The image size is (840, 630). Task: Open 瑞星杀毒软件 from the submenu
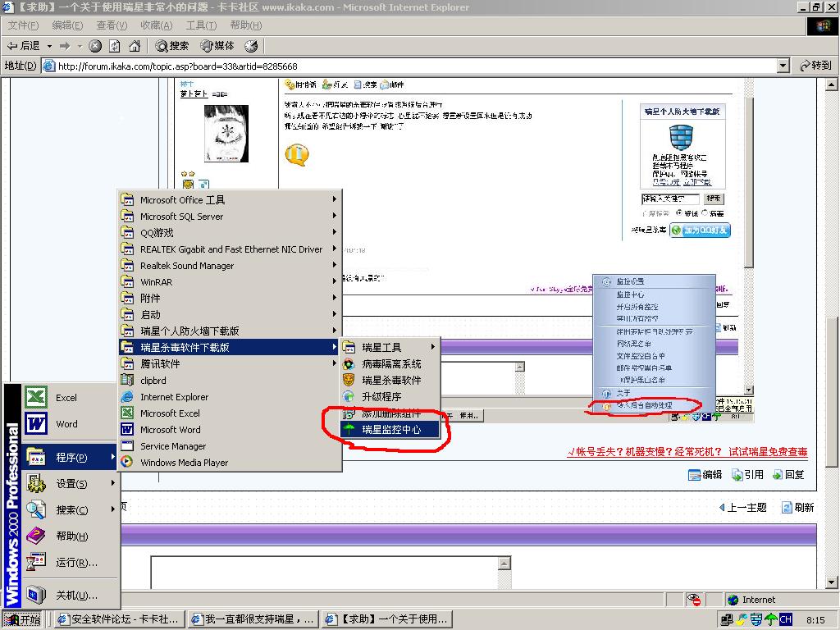(390, 380)
